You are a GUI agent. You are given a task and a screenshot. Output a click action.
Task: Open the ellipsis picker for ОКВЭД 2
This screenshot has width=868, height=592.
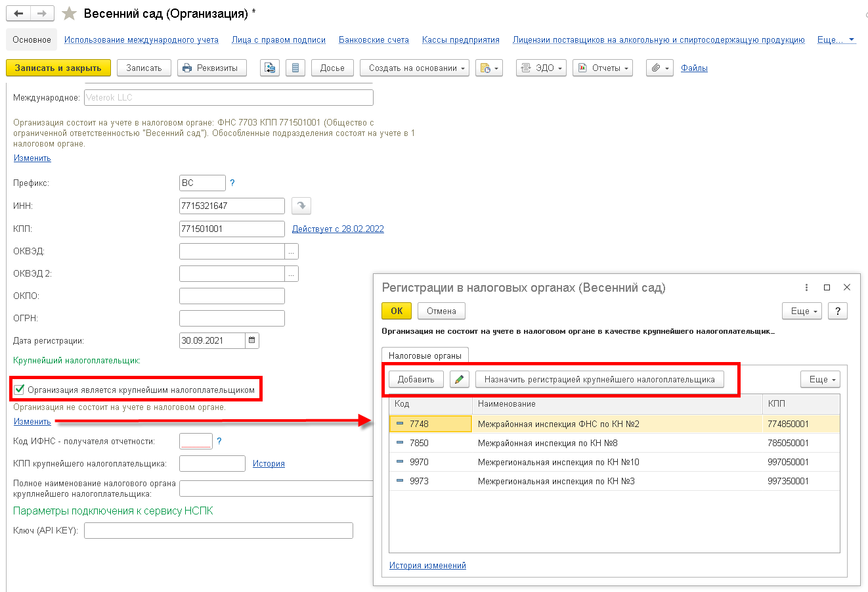pos(292,273)
